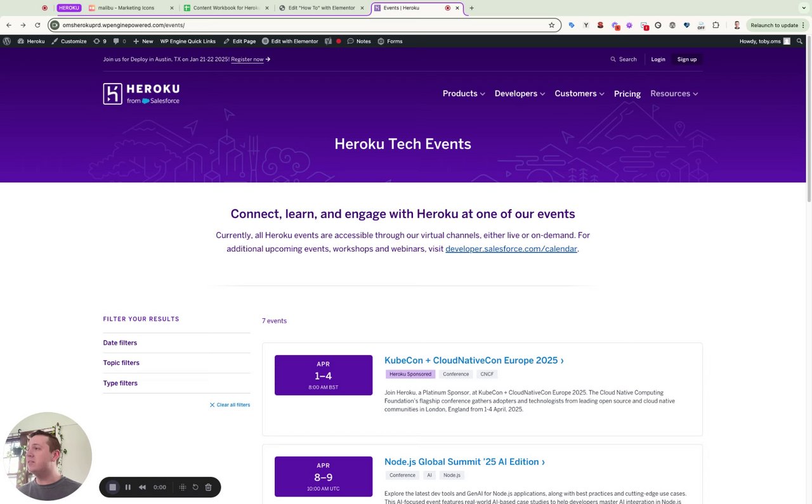Click Sign up button
The image size is (812, 504).
tap(686, 60)
